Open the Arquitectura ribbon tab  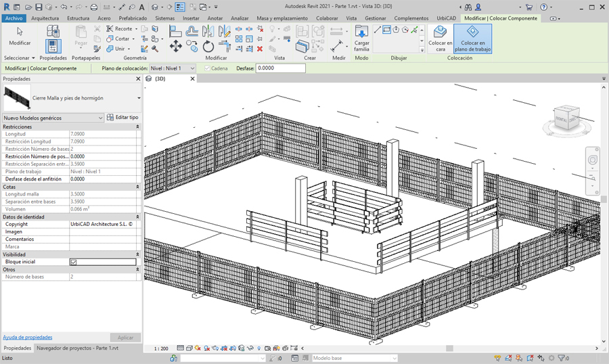pos(45,18)
